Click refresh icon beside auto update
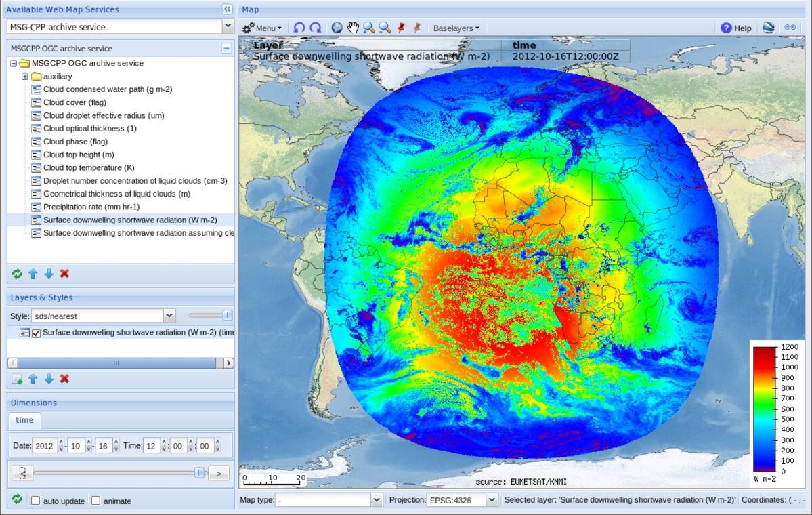This screenshot has height=515, width=812. pyautogui.click(x=17, y=499)
